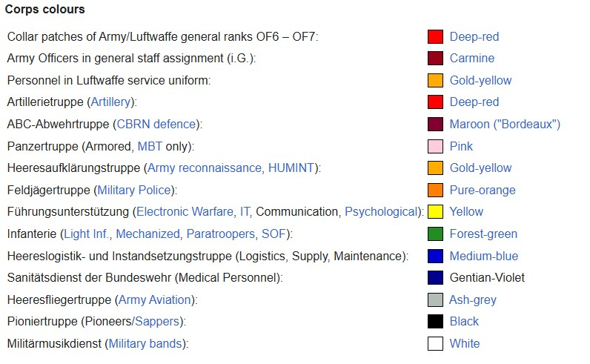Open the Sappers link
The image size is (590, 364).
(x=157, y=322)
